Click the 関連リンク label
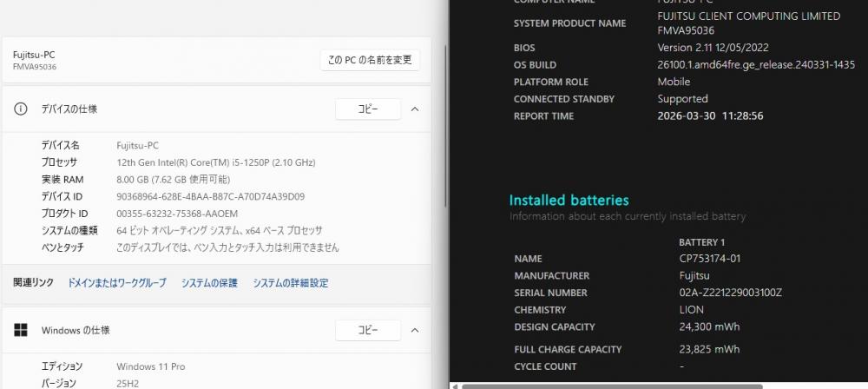The image size is (868, 389). (x=33, y=283)
